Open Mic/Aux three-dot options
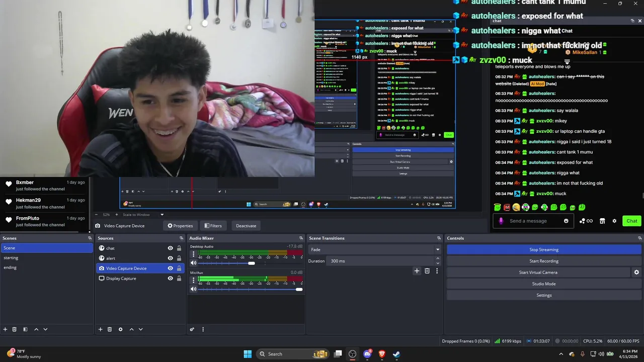Viewport: 644px width, 362px height. point(193,281)
